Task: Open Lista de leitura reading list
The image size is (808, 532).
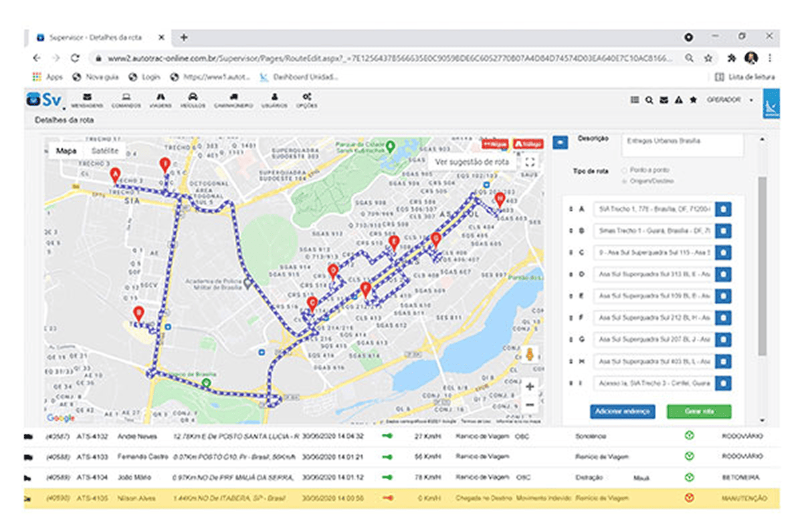Action: (745, 77)
